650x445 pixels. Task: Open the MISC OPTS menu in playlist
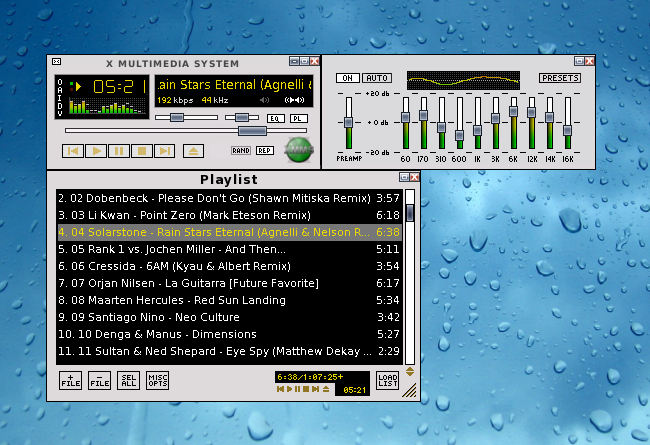click(158, 380)
